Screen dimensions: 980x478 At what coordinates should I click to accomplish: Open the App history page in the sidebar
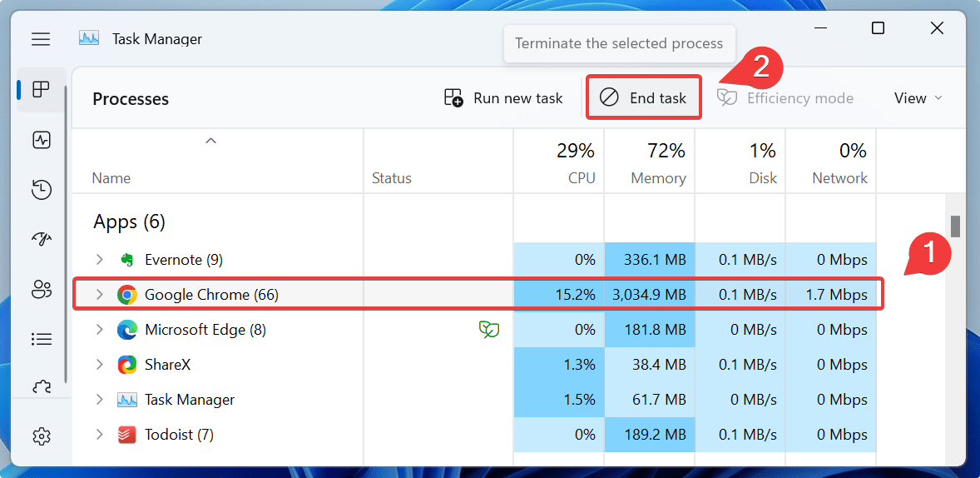42,190
